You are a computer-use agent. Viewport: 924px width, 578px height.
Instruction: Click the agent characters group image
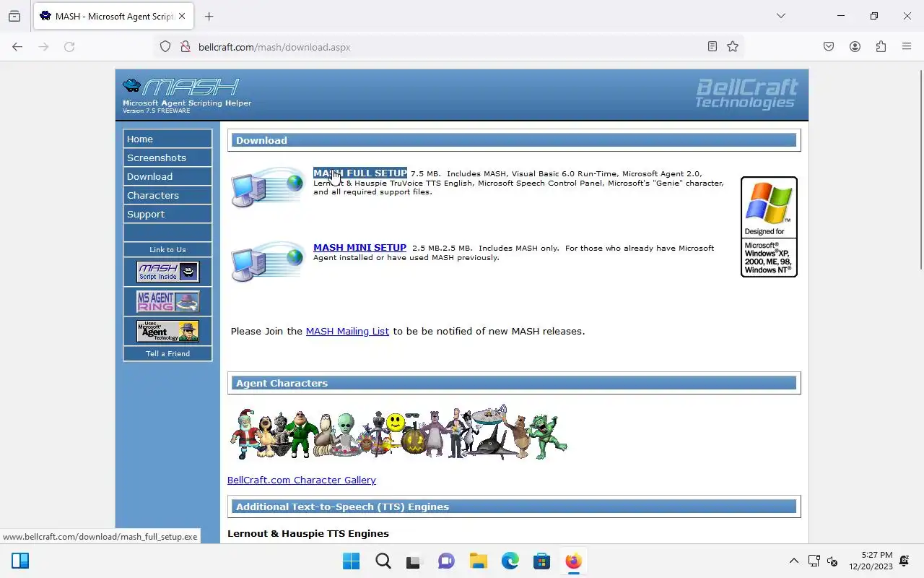(x=398, y=433)
